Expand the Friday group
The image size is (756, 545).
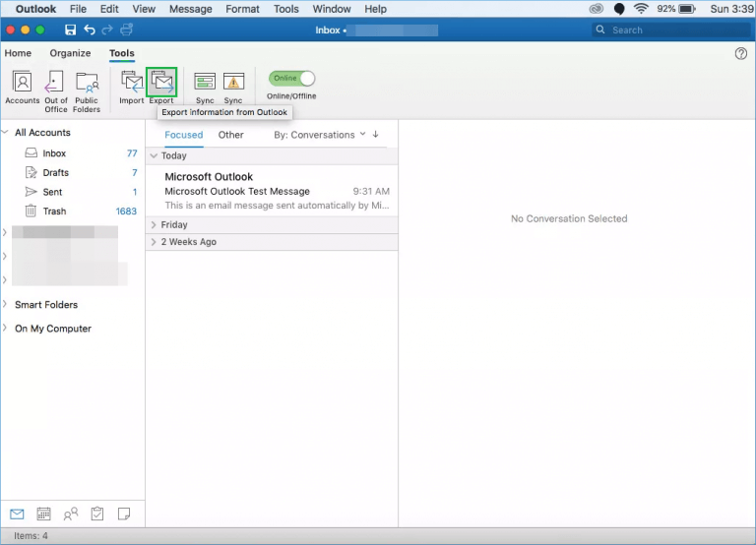tap(154, 225)
